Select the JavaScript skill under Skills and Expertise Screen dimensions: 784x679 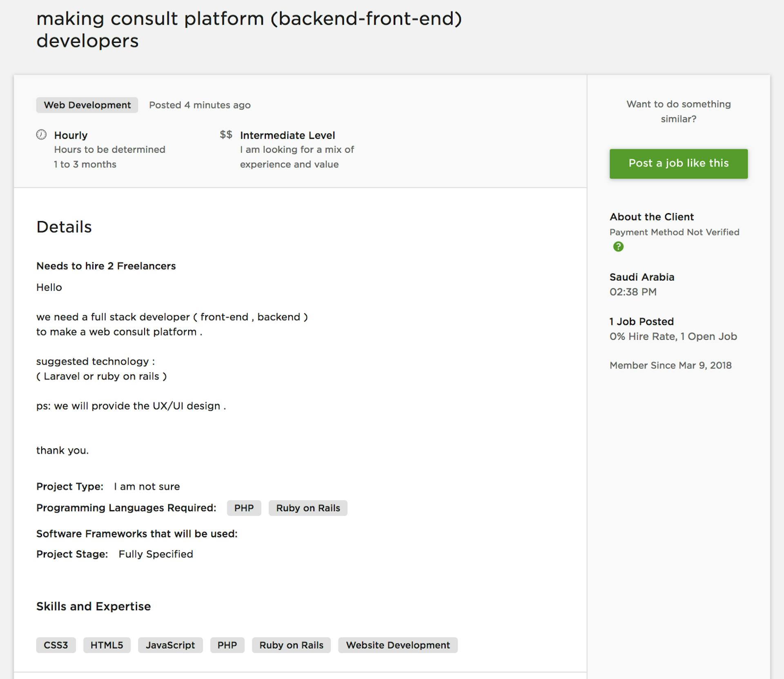pos(170,645)
